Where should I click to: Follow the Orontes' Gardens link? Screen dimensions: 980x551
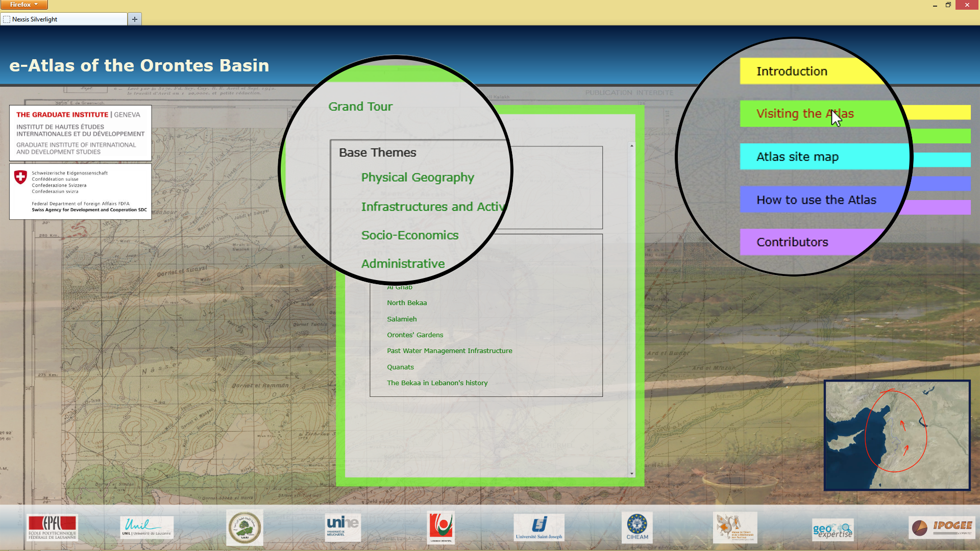click(414, 335)
